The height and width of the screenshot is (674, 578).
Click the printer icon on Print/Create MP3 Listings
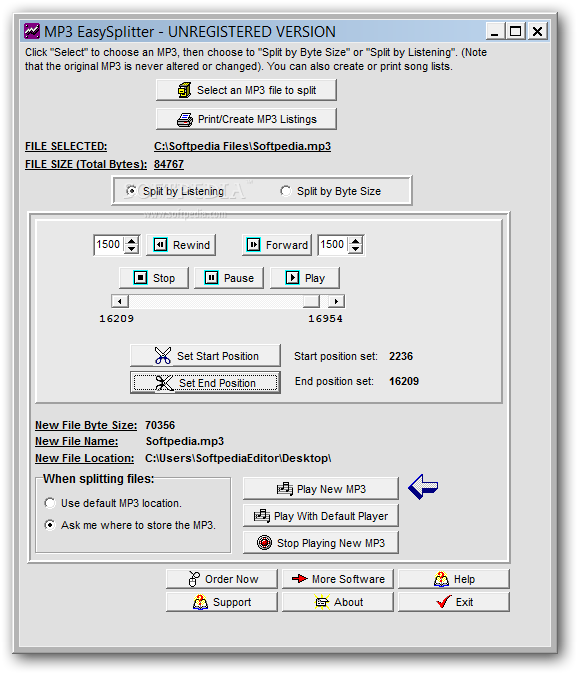(x=185, y=119)
